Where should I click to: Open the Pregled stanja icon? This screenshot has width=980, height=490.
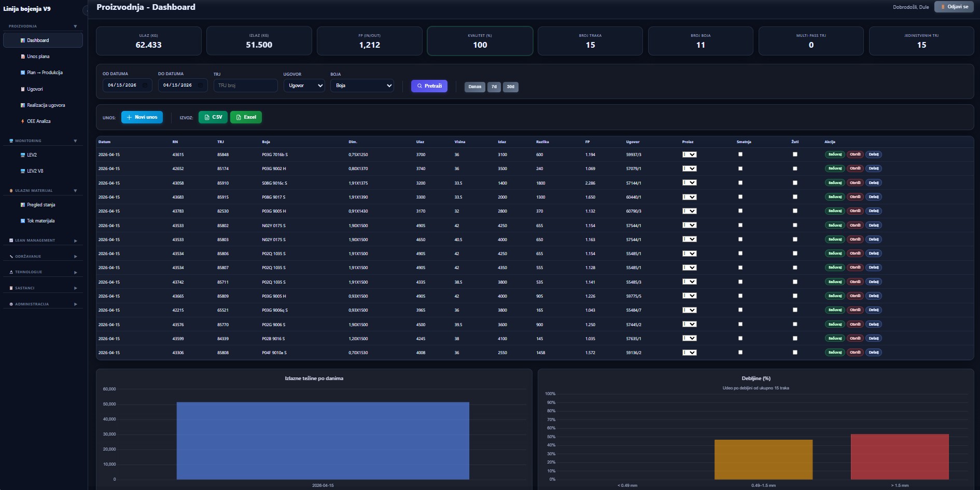point(23,205)
